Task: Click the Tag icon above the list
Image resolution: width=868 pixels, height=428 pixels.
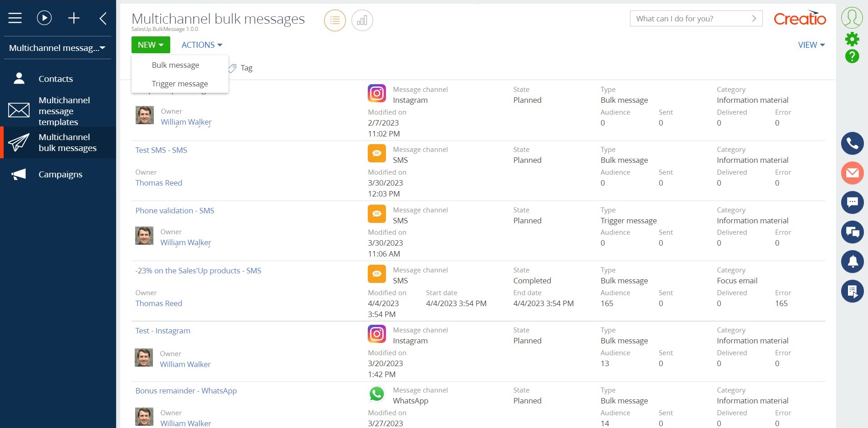Action: 233,68
